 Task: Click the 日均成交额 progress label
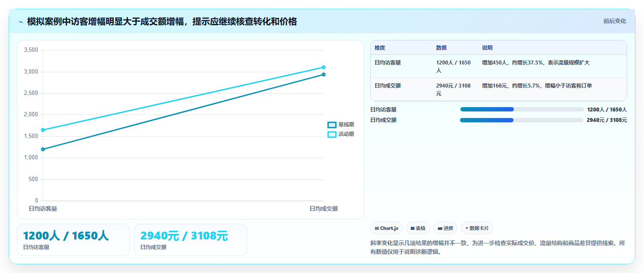pyautogui.click(x=383, y=120)
